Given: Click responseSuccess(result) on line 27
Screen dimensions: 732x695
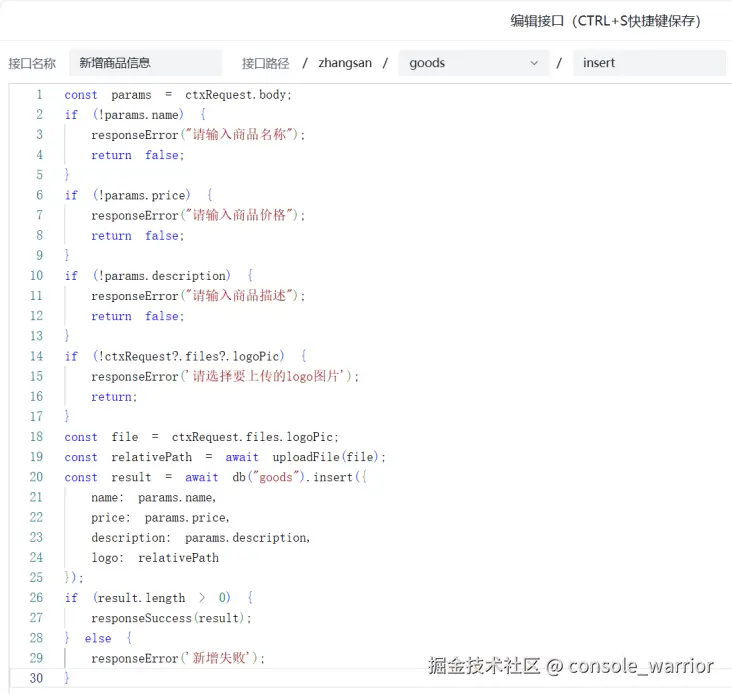Looking at the screenshot, I should pyautogui.click(x=171, y=618).
